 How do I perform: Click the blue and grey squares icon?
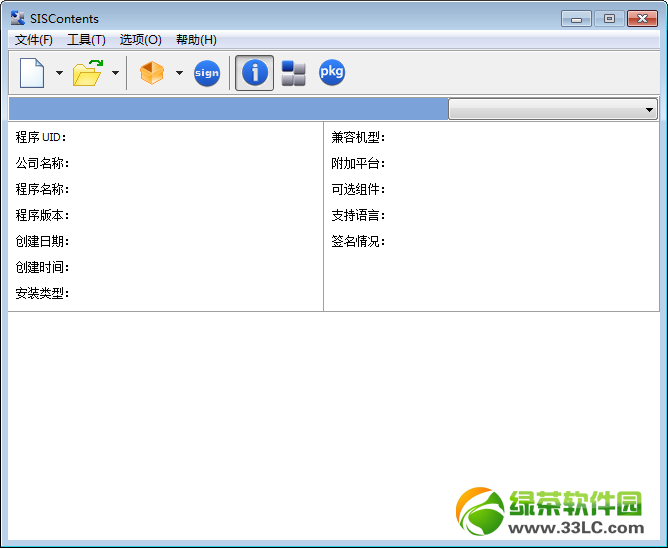pos(294,73)
